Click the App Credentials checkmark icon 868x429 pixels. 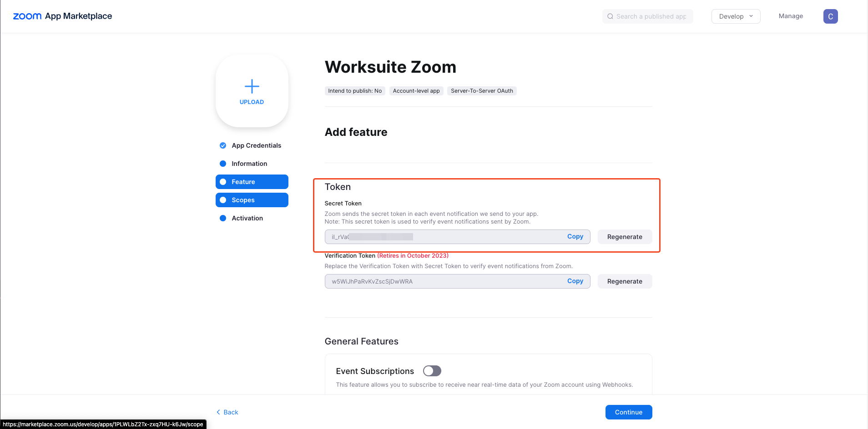223,145
